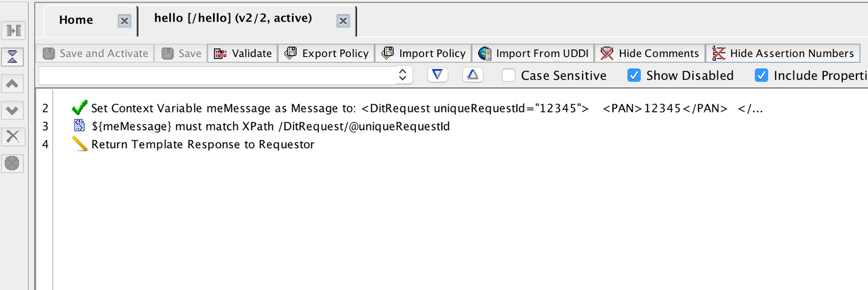
Task: Click Hide Assertion Numbers in the toolbar
Action: (x=783, y=53)
